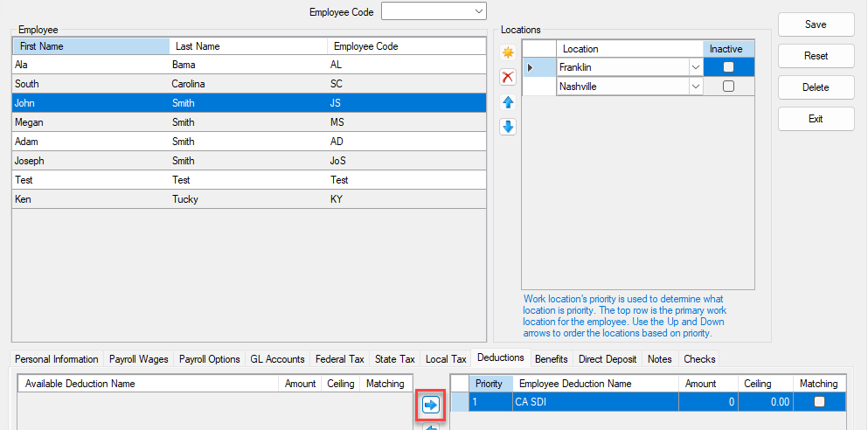Image resolution: width=868 pixels, height=430 pixels.
Task: Switch to the Payroll Wages tab
Action: click(x=138, y=359)
